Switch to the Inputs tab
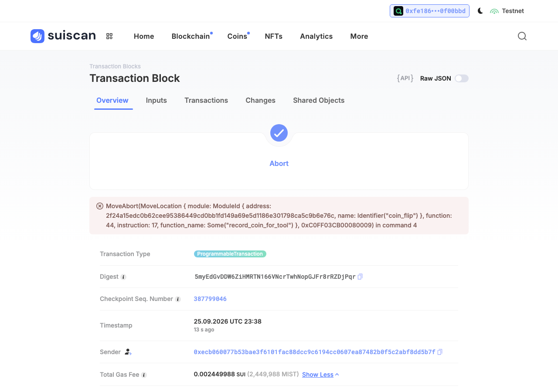 (x=157, y=100)
